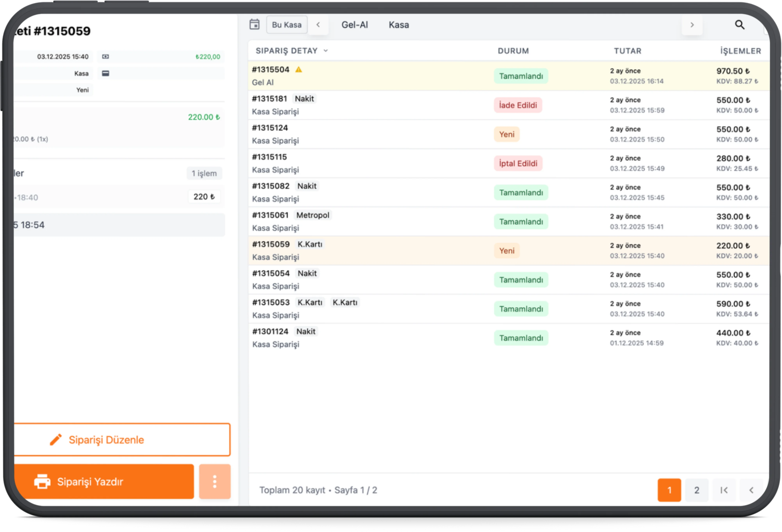Select order #1315181 İade Edildi row
This screenshot has width=782, height=532.
387,105
